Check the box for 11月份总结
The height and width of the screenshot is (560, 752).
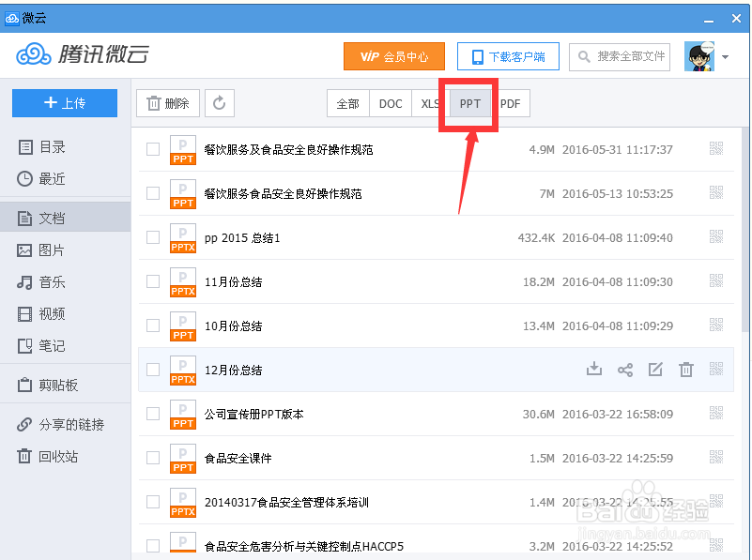pyautogui.click(x=153, y=281)
